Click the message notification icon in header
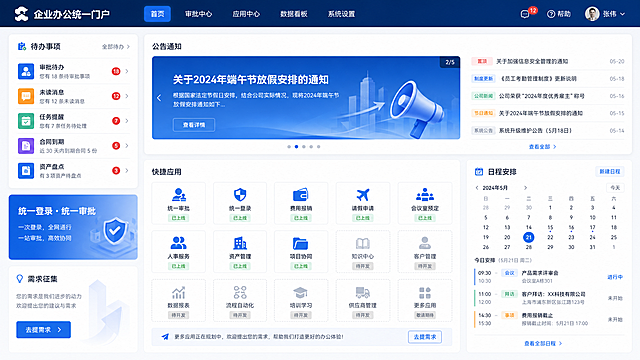The height and width of the screenshot is (360, 640). click(x=525, y=14)
